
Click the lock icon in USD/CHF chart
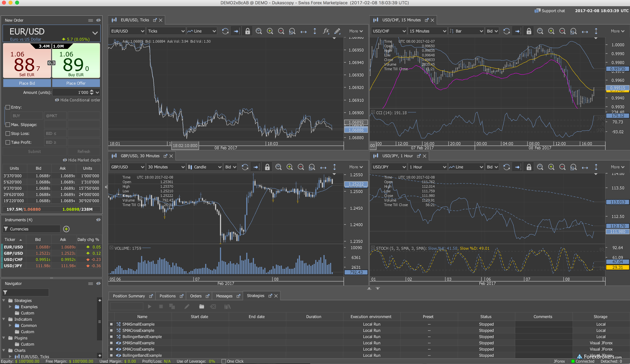529,31
